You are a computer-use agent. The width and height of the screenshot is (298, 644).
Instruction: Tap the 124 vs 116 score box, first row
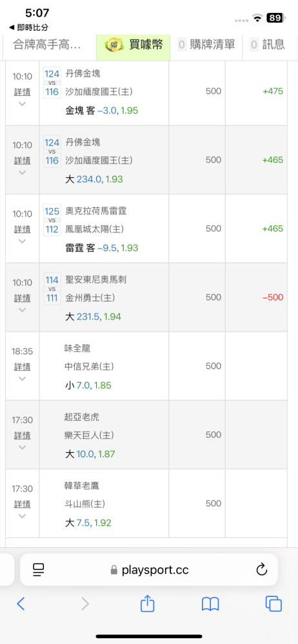click(x=52, y=82)
